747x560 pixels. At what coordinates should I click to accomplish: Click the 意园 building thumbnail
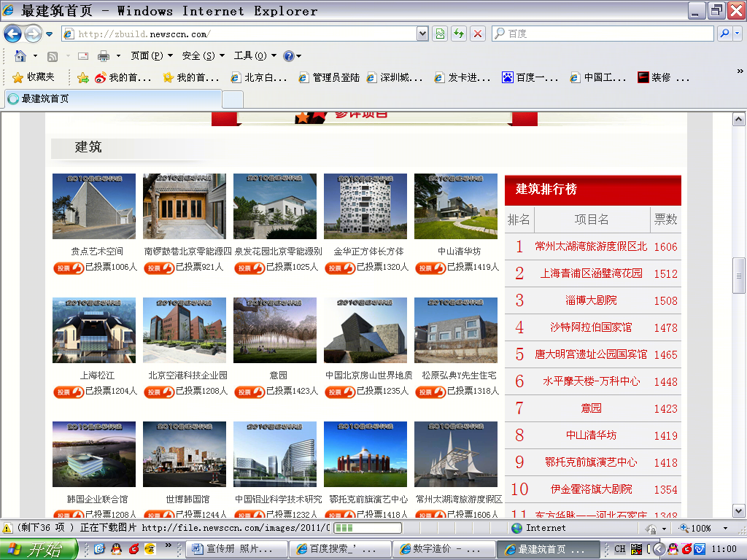[275, 330]
